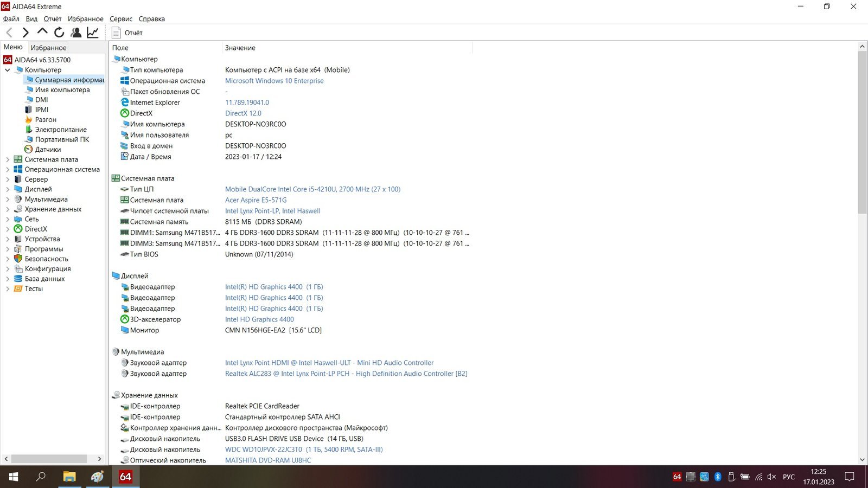This screenshot has width=868, height=488.
Task: Click the Отчёт toolbar button
Action: click(127, 33)
